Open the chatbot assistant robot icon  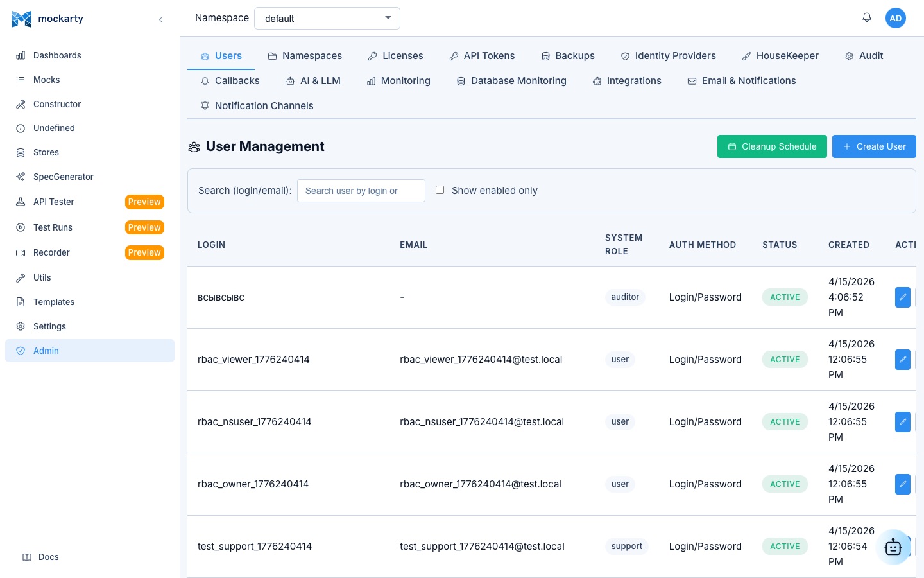coord(893,547)
